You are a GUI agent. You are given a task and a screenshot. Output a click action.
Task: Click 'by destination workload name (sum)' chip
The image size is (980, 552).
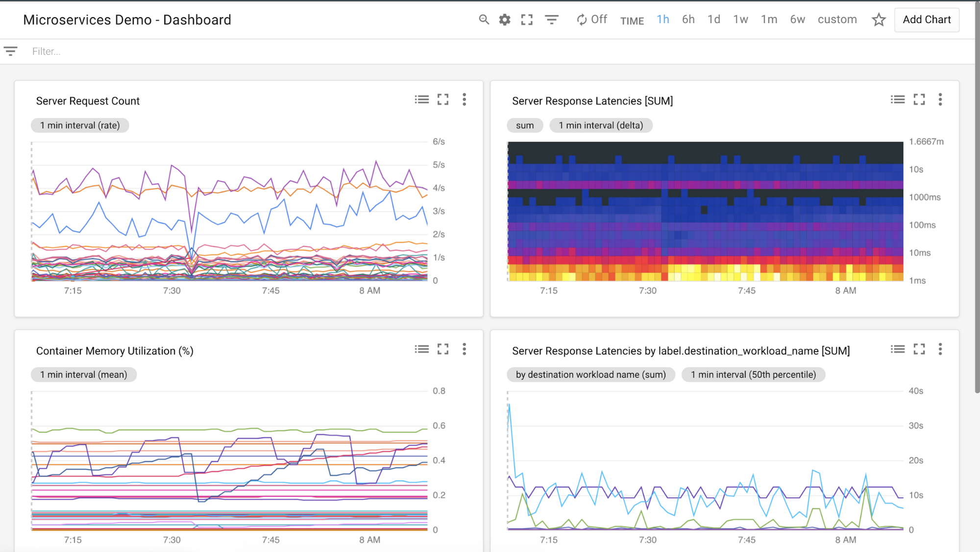pyautogui.click(x=591, y=375)
